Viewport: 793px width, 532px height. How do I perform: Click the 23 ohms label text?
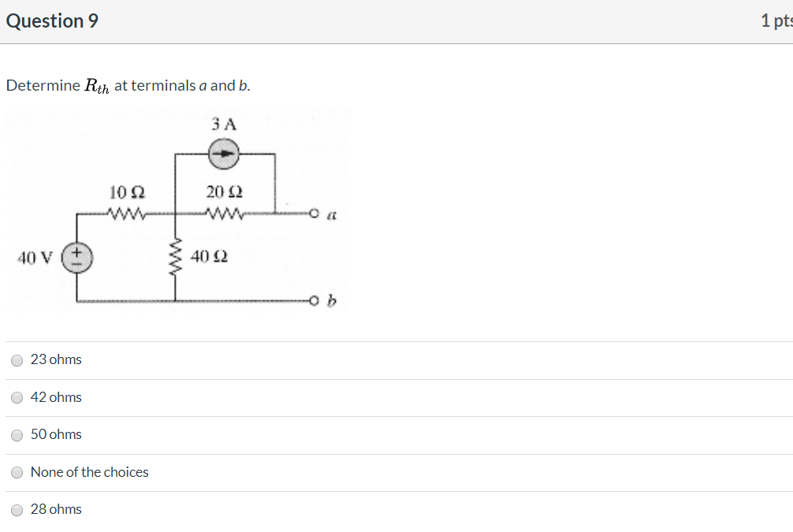coord(55,359)
